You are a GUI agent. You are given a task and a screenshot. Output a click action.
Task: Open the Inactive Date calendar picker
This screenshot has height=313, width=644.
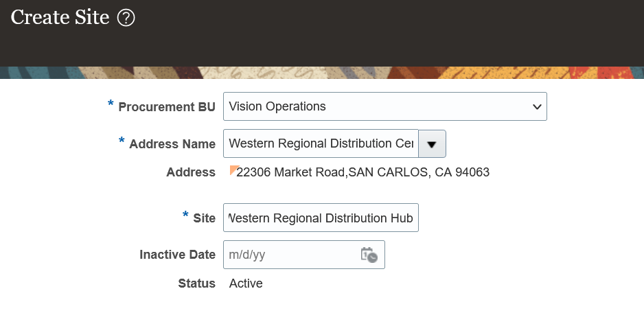coord(369,255)
